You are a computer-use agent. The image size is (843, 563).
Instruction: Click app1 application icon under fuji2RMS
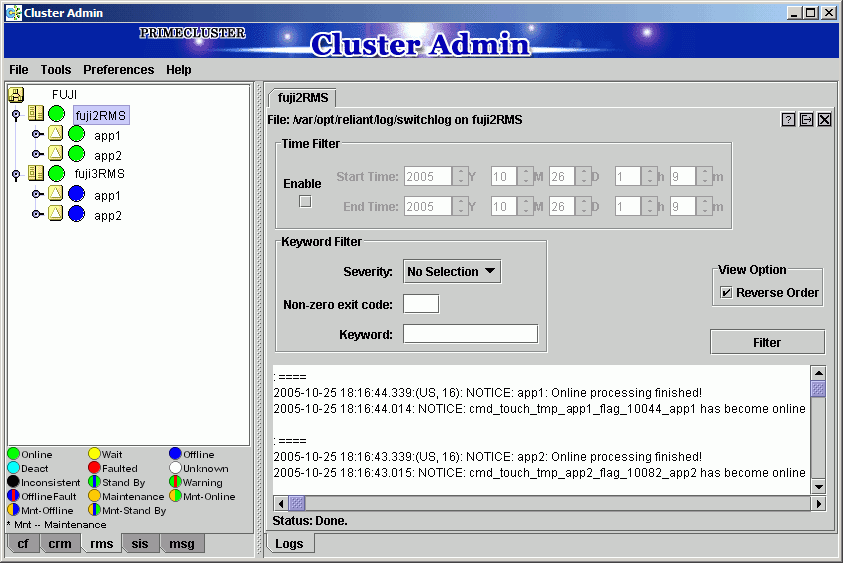pyautogui.click(x=55, y=134)
